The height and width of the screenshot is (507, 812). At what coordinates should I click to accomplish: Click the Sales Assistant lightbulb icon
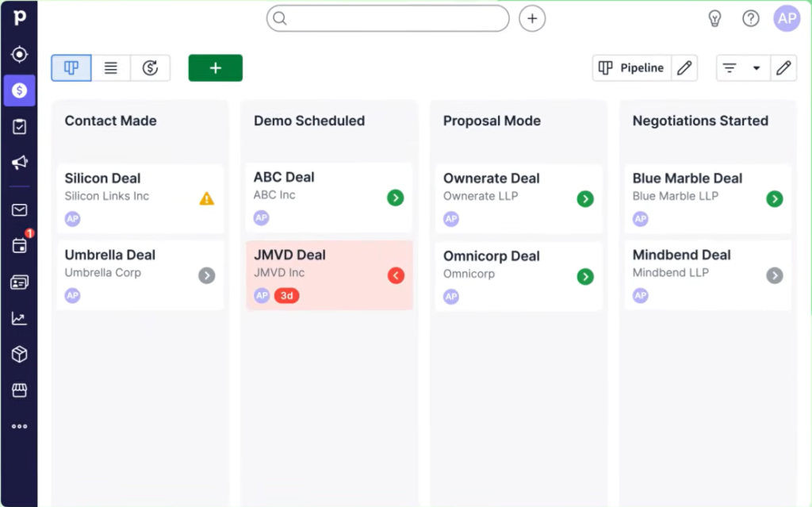click(714, 19)
